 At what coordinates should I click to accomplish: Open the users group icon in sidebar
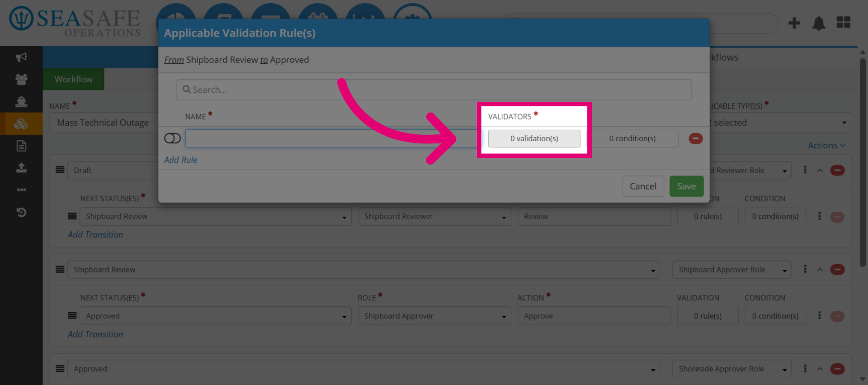pyautogui.click(x=21, y=79)
